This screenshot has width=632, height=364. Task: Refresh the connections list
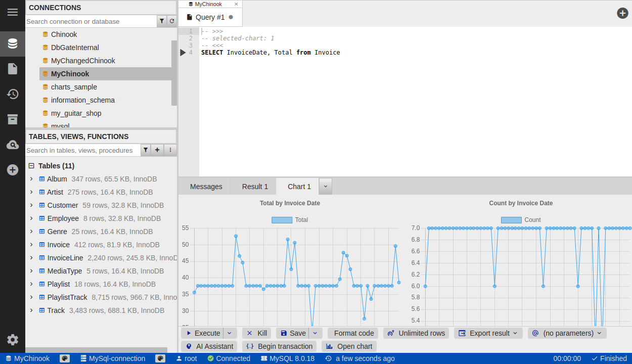point(172,21)
